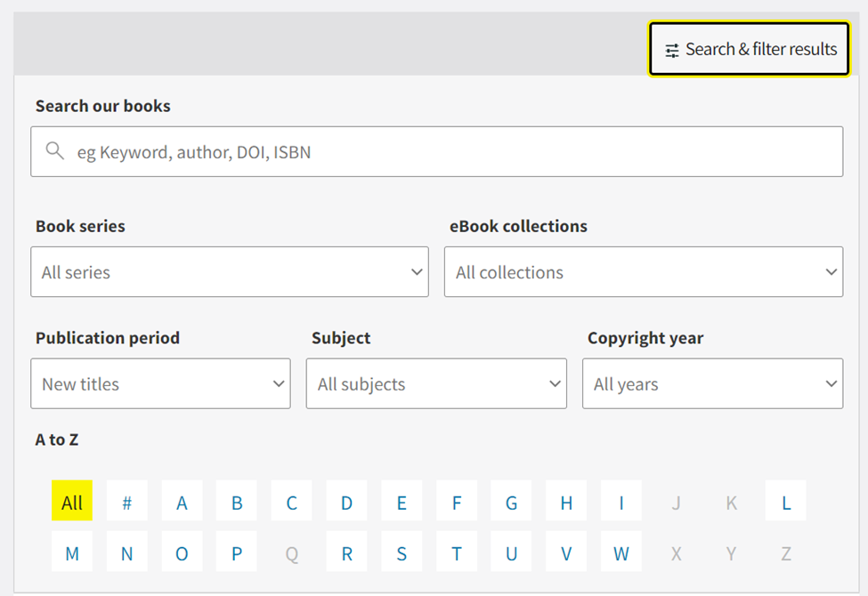Image resolution: width=868 pixels, height=596 pixels.
Task: Pick letter S in A to Z list
Action: 402,552
